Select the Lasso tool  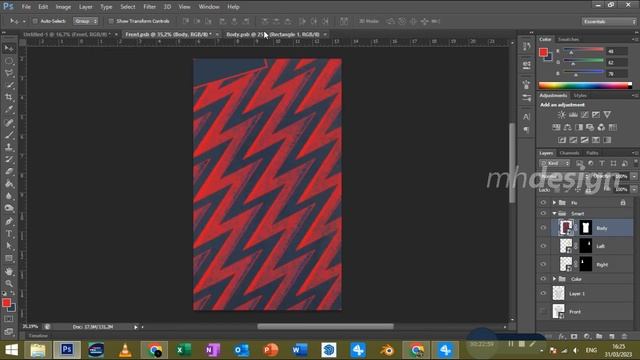coord(9,73)
